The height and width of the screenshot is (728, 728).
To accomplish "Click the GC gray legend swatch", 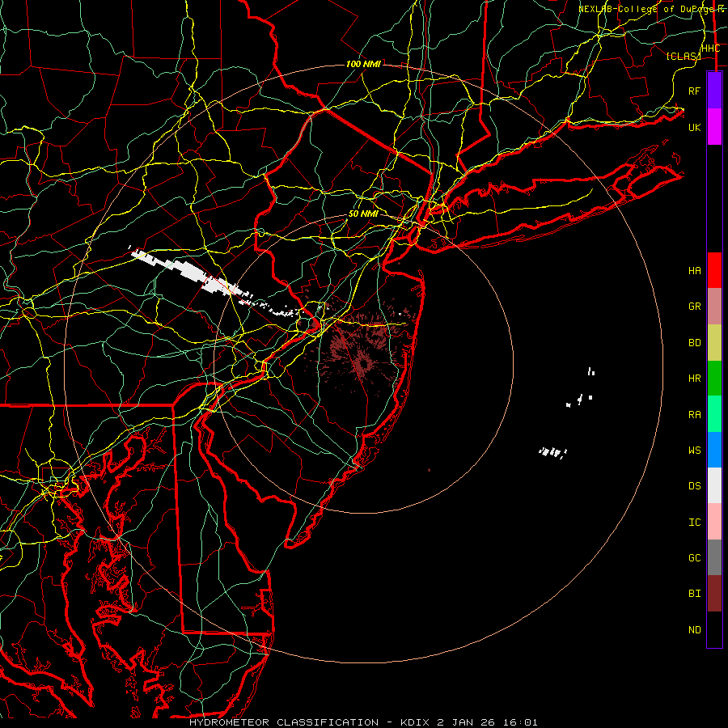I will (714, 557).
